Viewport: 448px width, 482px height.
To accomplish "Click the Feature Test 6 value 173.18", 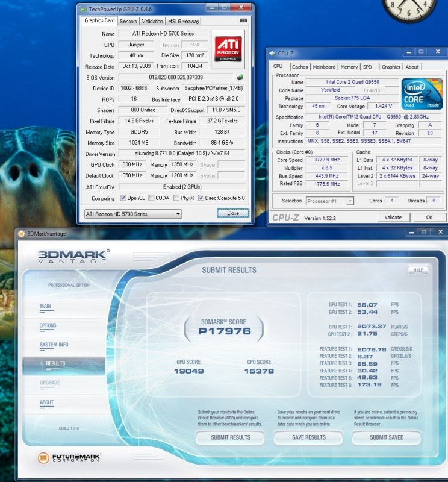I will coord(369,384).
